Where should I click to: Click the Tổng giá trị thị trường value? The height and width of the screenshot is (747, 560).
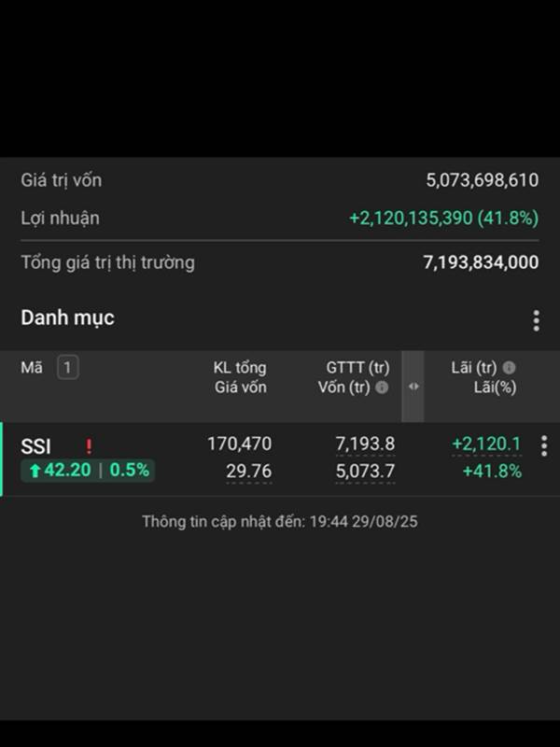point(481,262)
